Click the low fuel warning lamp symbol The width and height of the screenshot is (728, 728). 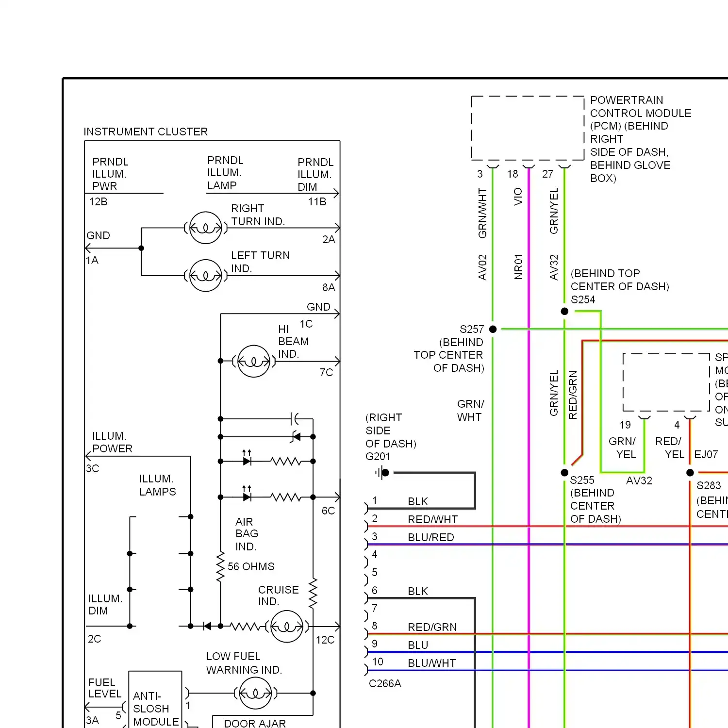point(256,693)
